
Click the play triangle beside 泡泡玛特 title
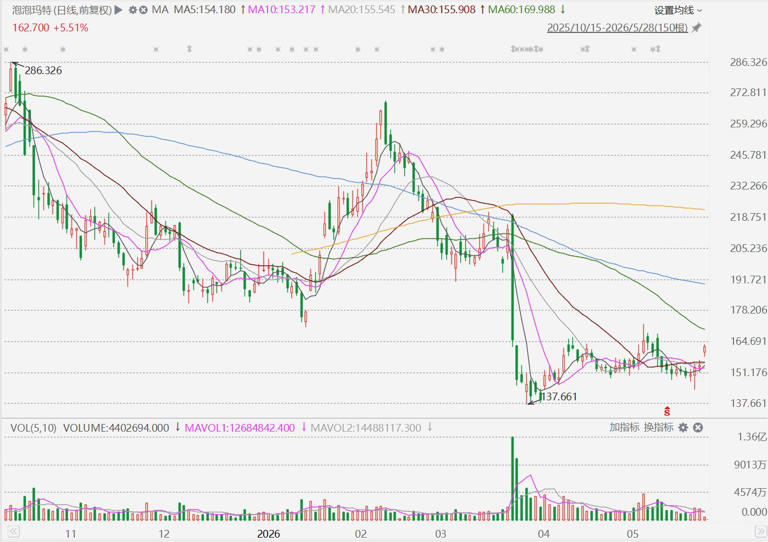(x=118, y=10)
